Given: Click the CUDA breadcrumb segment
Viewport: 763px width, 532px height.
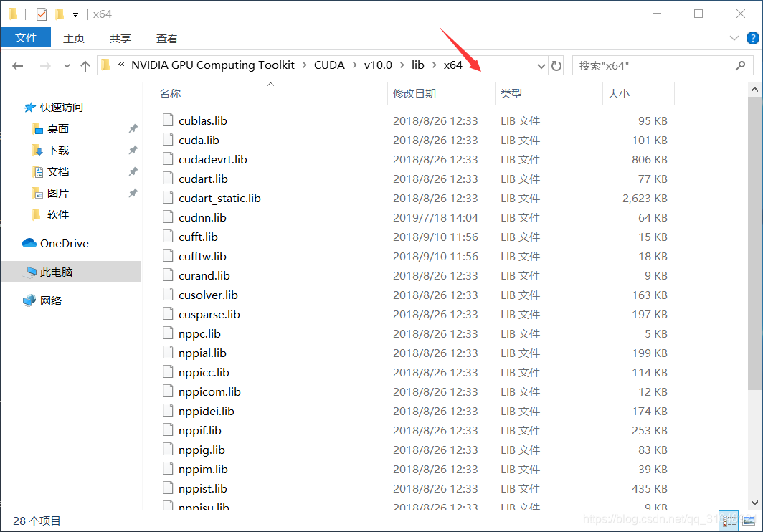Looking at the screenshot, I should pyautogui.click(x=329, y=65).
